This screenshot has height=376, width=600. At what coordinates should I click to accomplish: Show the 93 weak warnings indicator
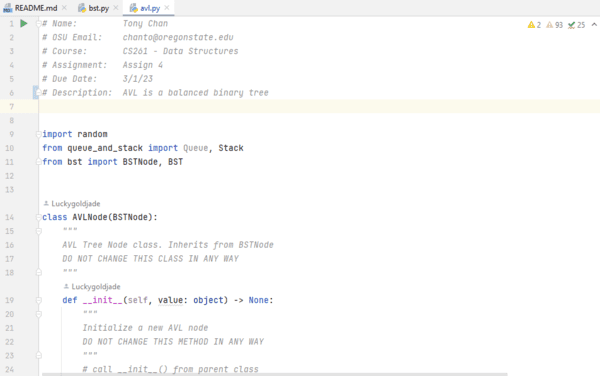point(554,25)
